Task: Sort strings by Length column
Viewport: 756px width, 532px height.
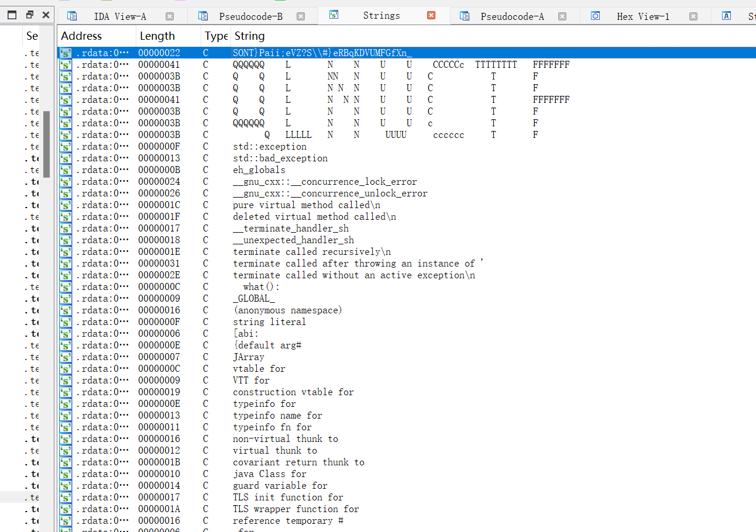Action: [157, 36]
